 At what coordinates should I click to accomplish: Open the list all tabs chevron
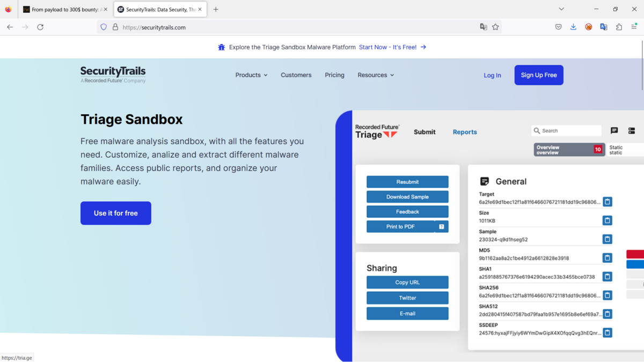pyautogui.click(x=561, y=9)
